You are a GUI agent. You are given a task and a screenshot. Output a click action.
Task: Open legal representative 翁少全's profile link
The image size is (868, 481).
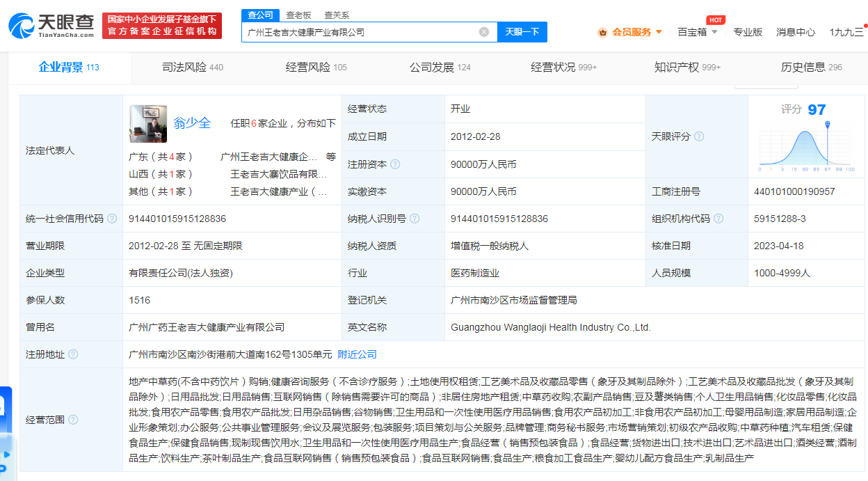(192, 123)
